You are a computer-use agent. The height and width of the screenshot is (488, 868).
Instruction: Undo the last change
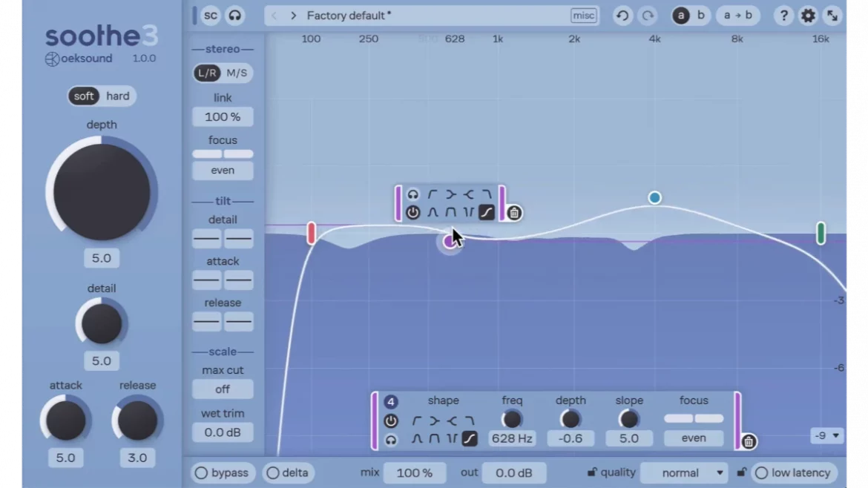coord(622,16)
